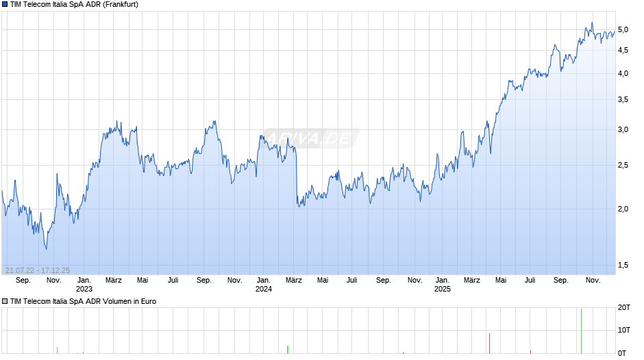Click the 20T volume axis label
Screen dimensions: 644x360
624,307
